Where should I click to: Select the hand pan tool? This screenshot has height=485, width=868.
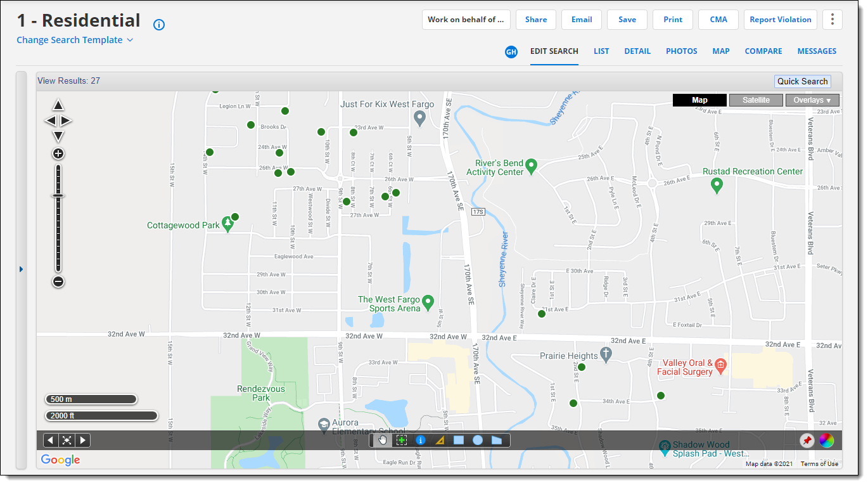382,440
